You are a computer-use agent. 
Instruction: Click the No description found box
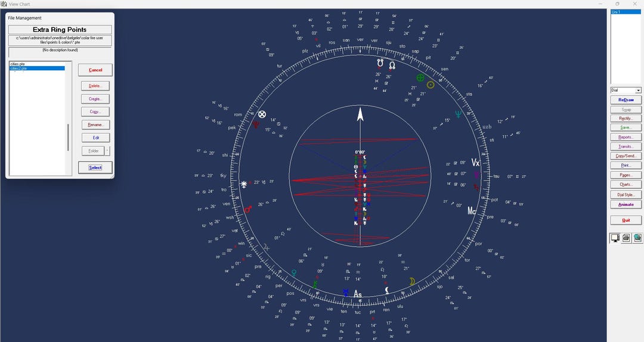(x=60, y=52)
